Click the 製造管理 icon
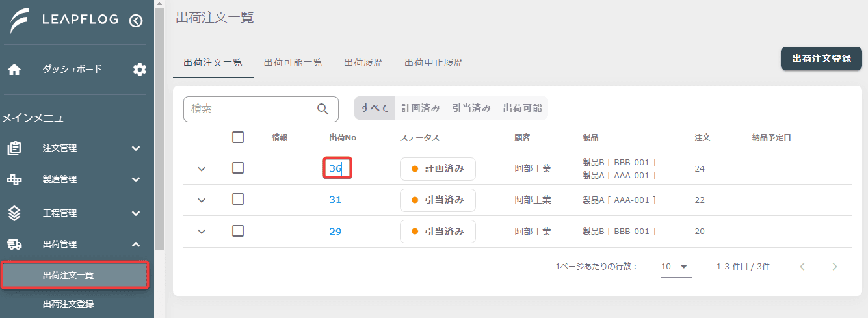The height and width of the screenshot is (318, 868). pyautogui.click(x=14, y=179)
